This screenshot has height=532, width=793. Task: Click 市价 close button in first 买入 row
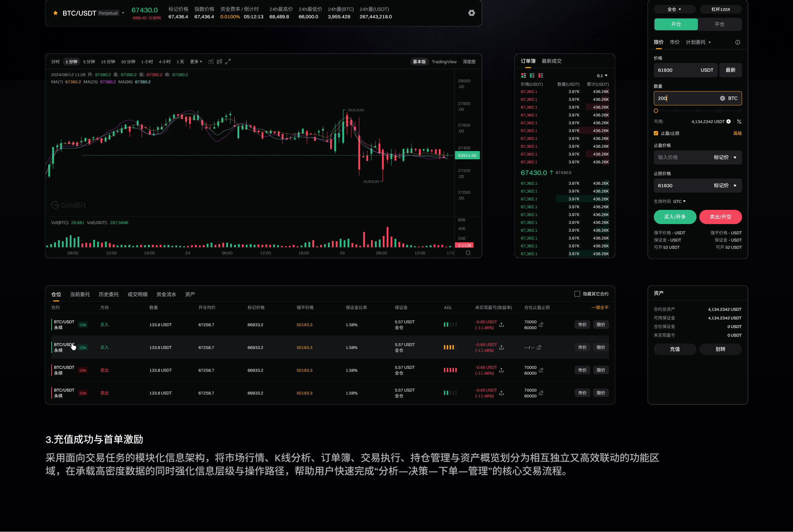[583, 325]
